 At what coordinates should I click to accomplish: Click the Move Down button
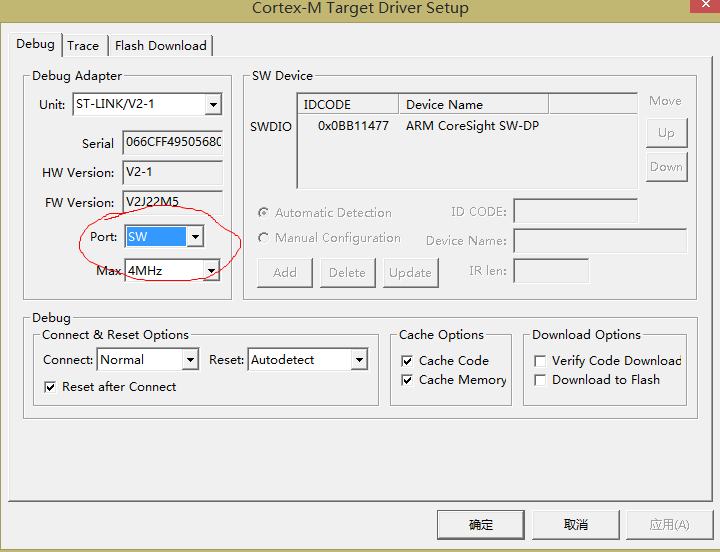[x=666, y=167]
